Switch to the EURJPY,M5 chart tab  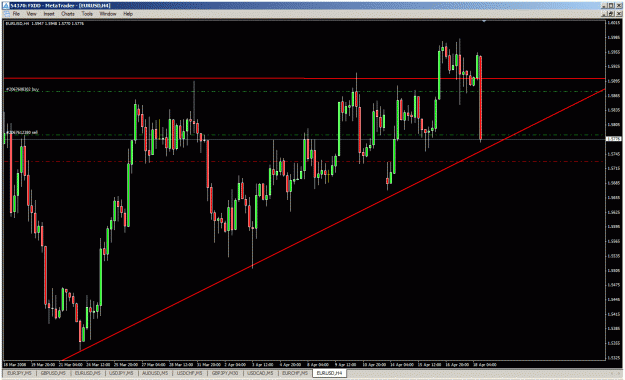[x=20, y=373]
